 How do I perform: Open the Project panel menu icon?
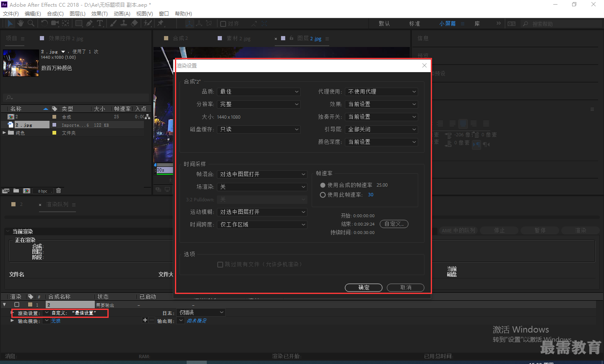pyautogui.click(x=23, y=39)
